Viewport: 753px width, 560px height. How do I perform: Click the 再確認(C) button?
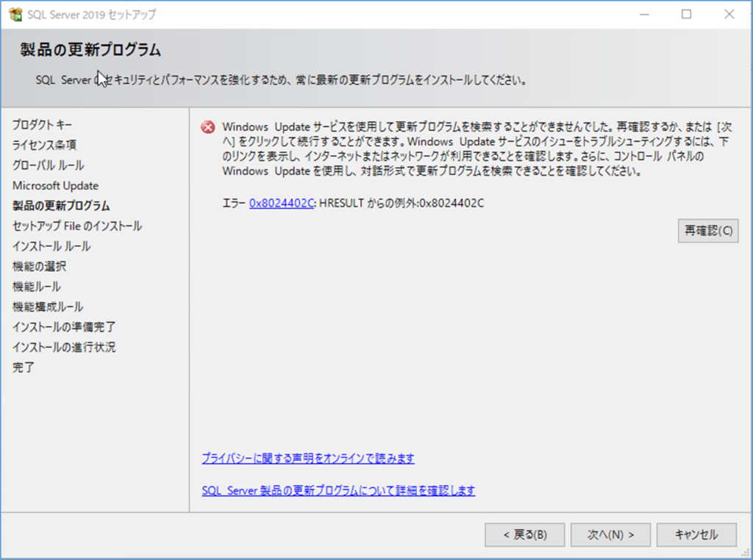(708, 231)
